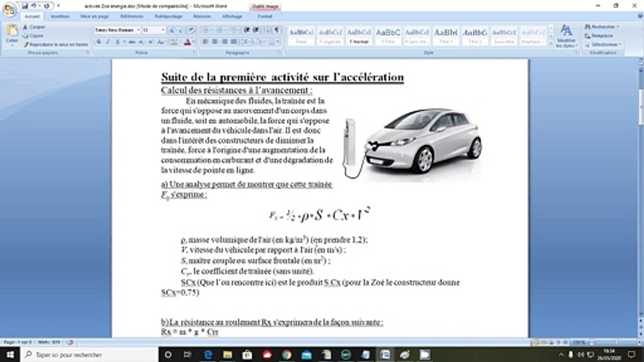Screen dimensions: 644x362
Task: Open the font color dropdown arrow
Action: (194, 42)
